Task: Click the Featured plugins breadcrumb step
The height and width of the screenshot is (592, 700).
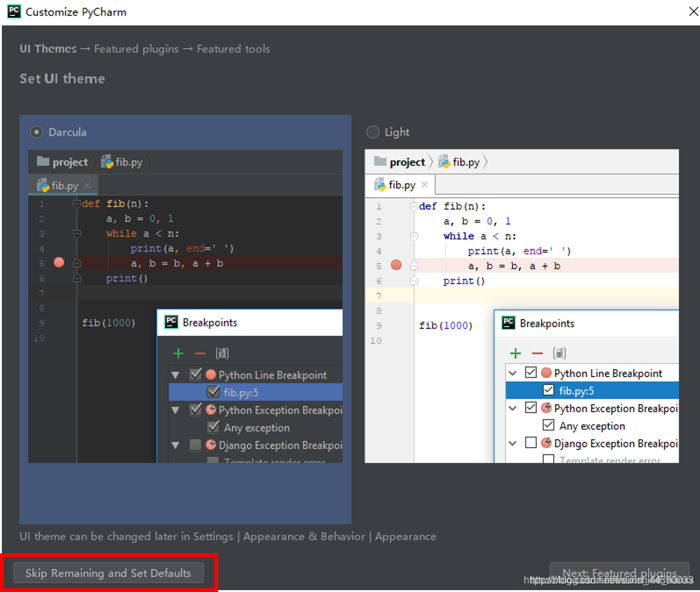Action: point(136,49)
